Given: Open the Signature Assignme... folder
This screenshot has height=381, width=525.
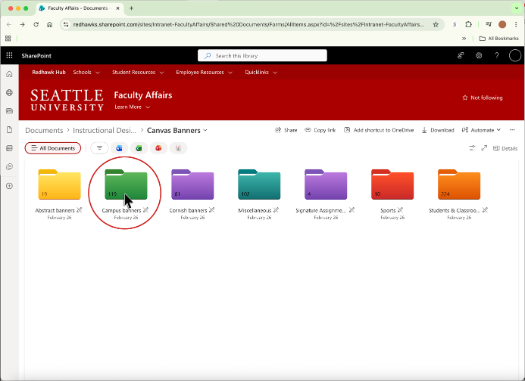Looking at the screenshot, I should [x=325, y=185].
